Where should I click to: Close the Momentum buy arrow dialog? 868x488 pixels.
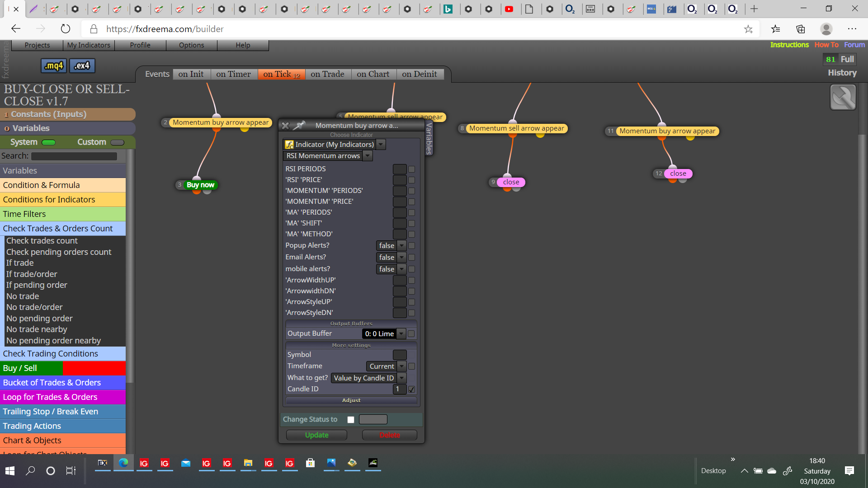(x=285, y=126)
